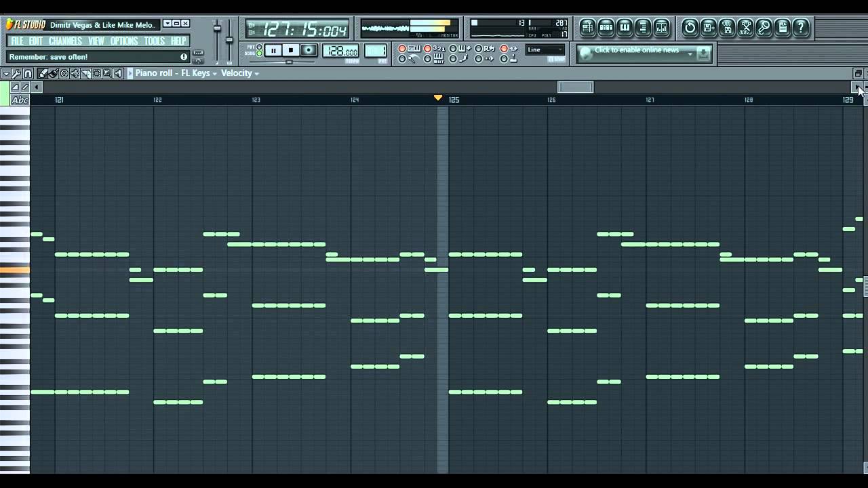Open the HELP menu
Viewport: 868px width, 488px height.
[x=179, y=41]
